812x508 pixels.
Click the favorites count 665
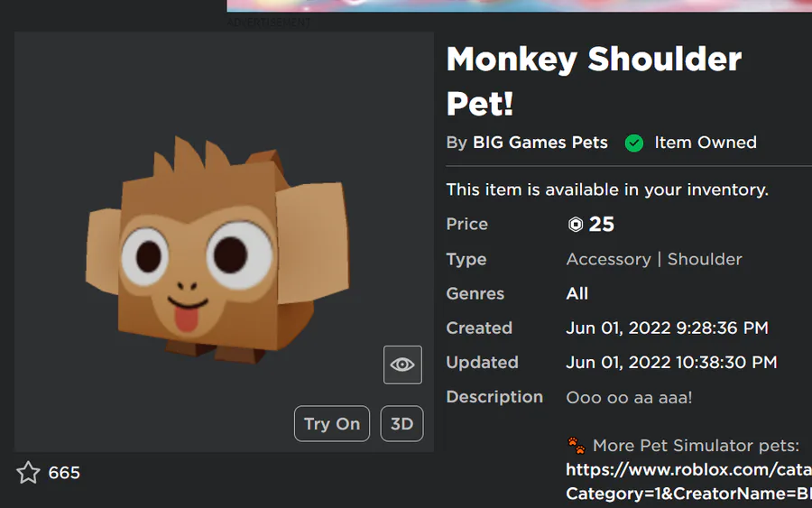(64, 473)
